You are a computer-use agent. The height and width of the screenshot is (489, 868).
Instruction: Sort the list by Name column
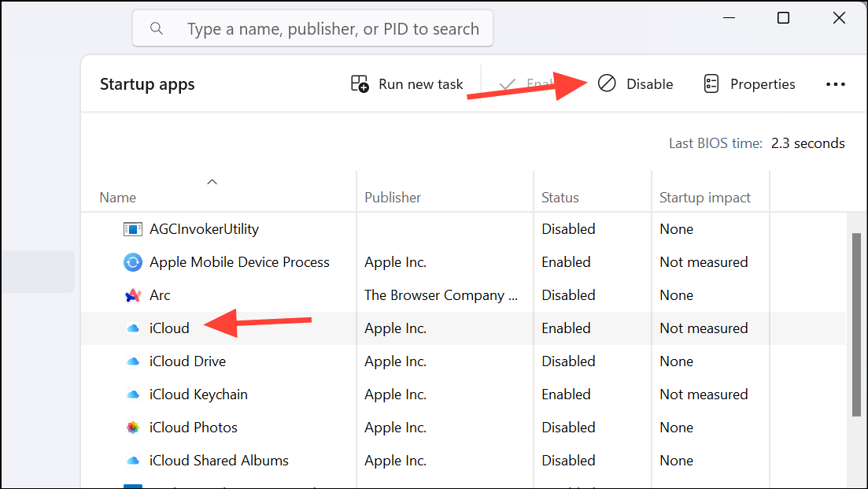coord(118,198)
